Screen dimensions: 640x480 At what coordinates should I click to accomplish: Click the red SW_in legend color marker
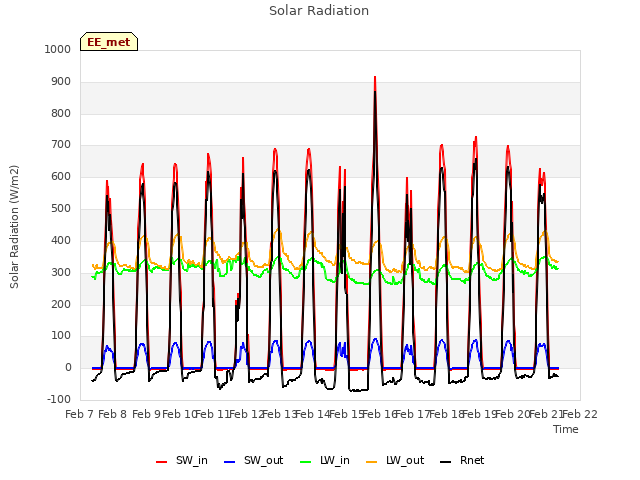[x=162, y=462]
